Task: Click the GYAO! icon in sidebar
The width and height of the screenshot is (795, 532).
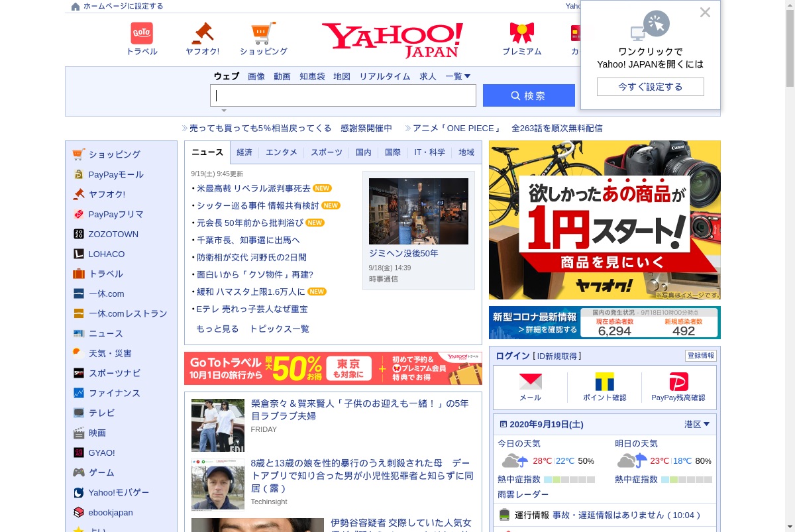Action: [x=79, y=452]
